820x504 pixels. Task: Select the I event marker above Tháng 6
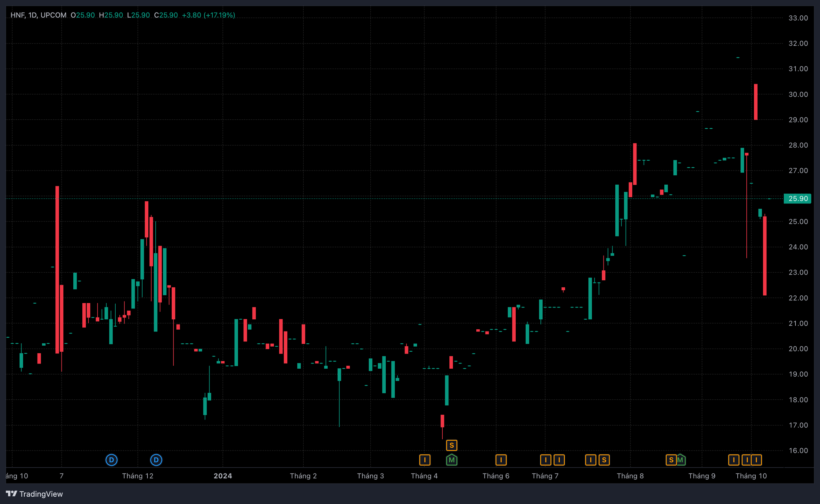[x=501, y=460]
